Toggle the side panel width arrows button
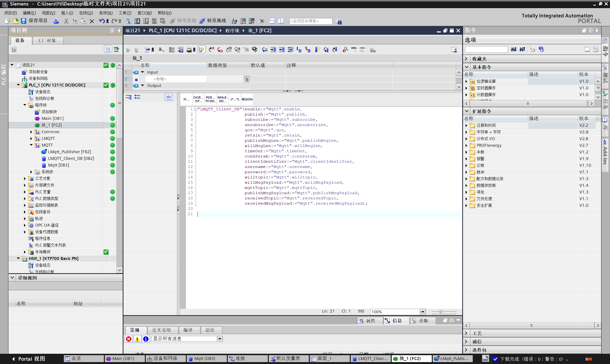Screen dimensions: 610x364 169,97
